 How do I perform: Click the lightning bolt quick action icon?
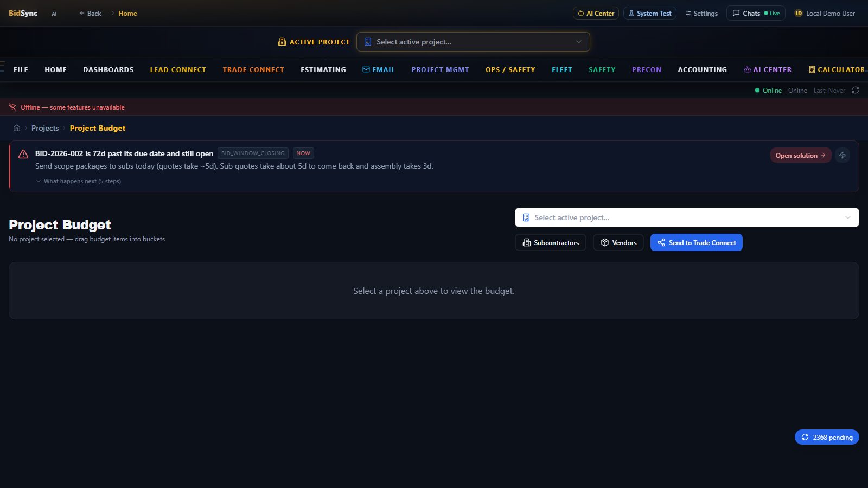tap(843, 155)
